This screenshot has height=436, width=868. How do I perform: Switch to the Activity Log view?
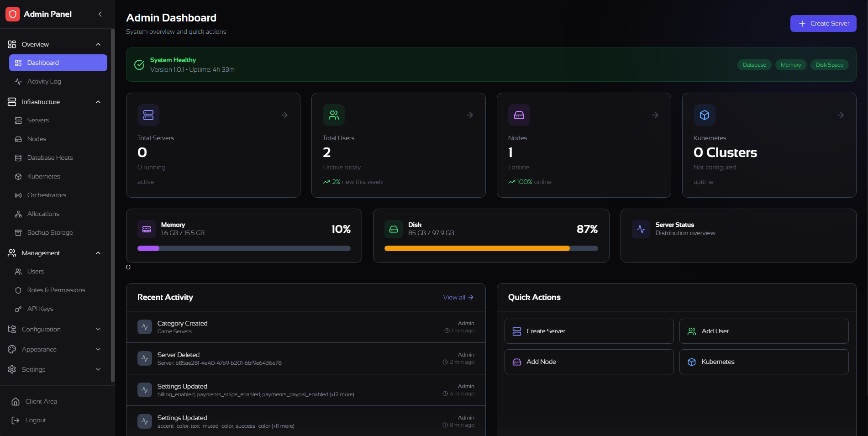tap(44, 81)
